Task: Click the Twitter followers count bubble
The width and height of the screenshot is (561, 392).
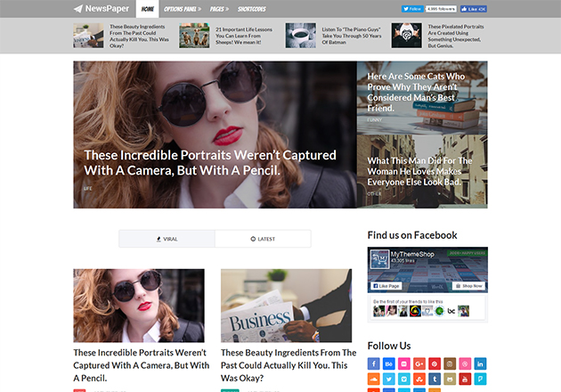Action: (441, 9)
